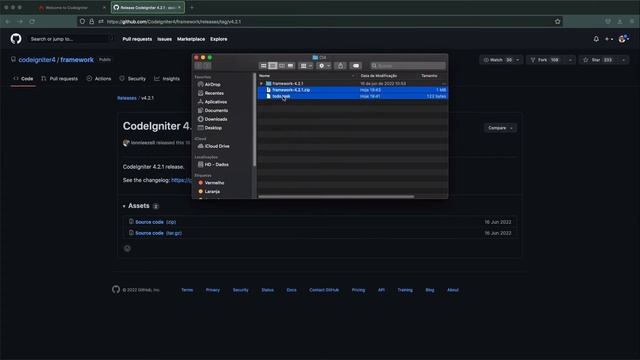
Task: Go back in the Finder window
Action: [198, 66]
